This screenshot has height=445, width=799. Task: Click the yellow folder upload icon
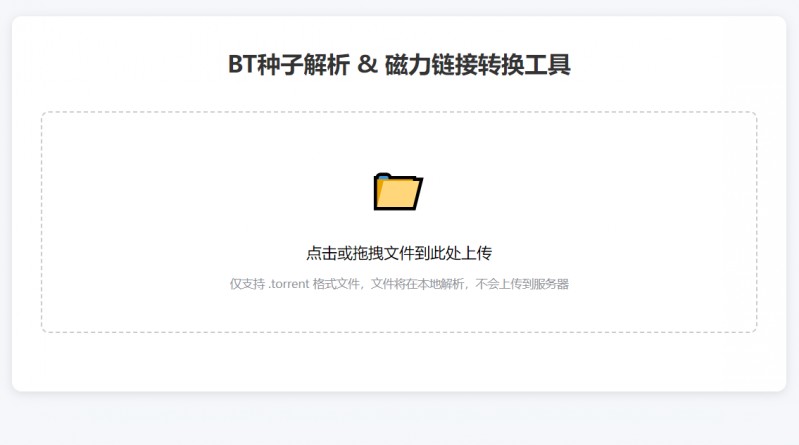click(398, 192)
